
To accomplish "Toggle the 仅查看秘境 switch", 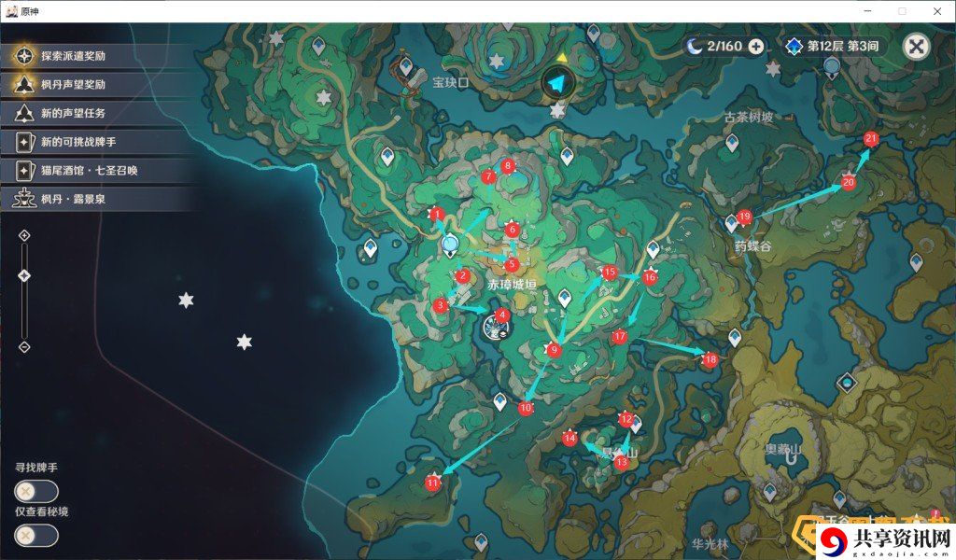I will pyautogui.click(x=36, y=536).
